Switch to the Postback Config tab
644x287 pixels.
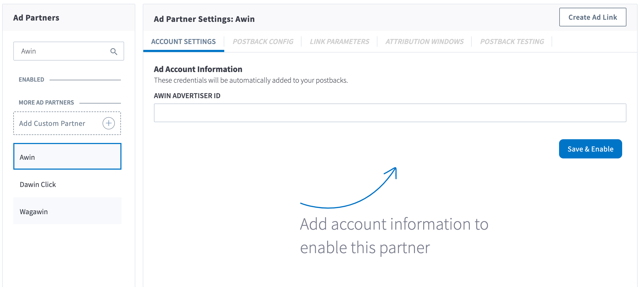point(263,42)
